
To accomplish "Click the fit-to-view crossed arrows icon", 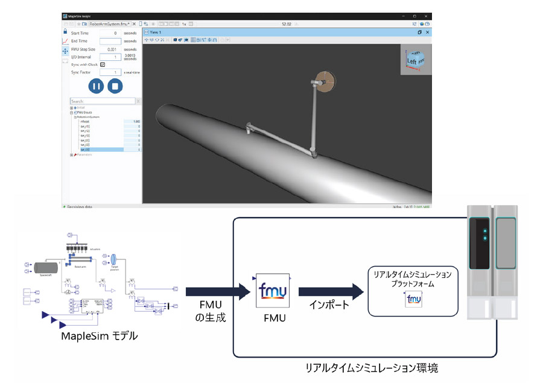I will pos(162,40).
